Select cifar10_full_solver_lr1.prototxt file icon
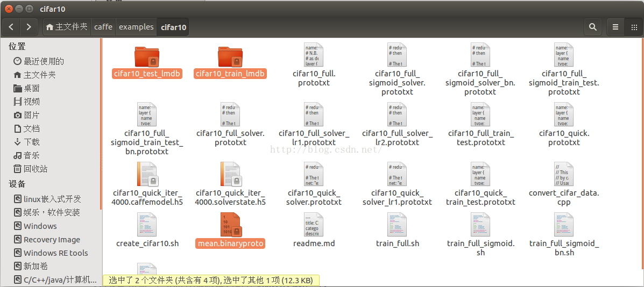644x287 pixels. (x=313, y=114)
